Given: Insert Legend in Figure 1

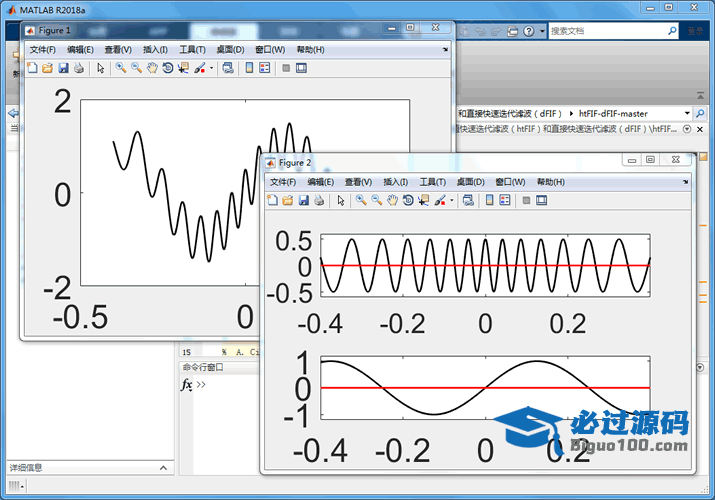Looking at the screenshot, I should (265, 68).
